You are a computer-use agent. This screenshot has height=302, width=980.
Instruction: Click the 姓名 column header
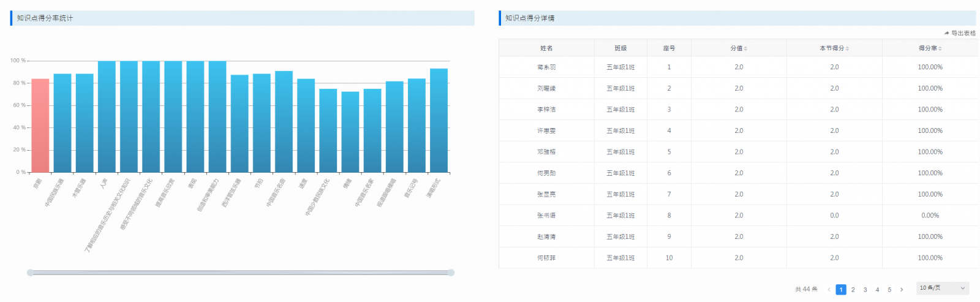tap(546, 48)
